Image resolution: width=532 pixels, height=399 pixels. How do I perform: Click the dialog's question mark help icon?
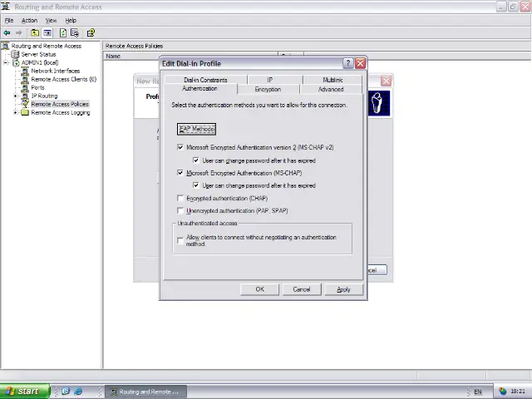click(x=348, y=63)
